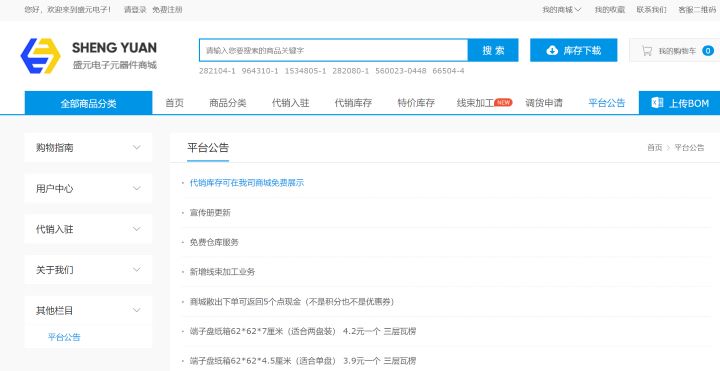
Task: Open the 全部商品分类 category menu
Action: 88,103
